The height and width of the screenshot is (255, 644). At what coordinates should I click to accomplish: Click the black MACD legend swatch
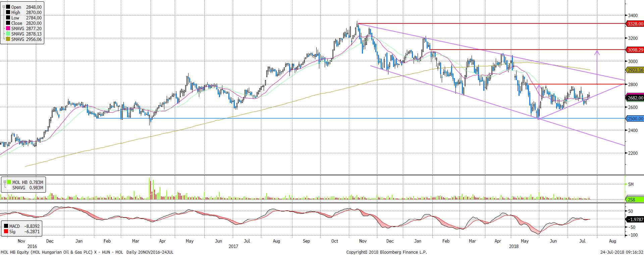tap(6, 226)
